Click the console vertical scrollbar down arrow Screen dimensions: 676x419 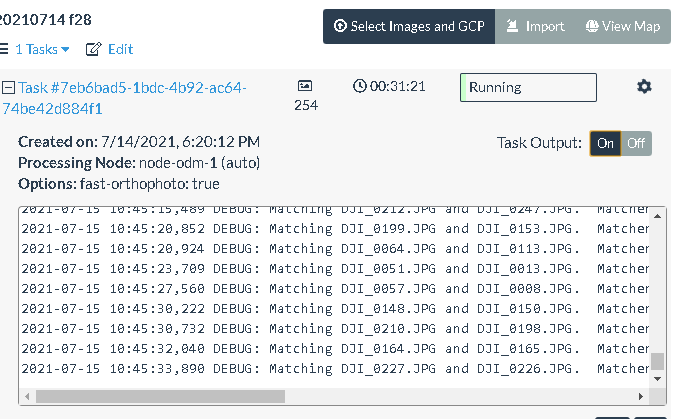[x=658, y=379]
